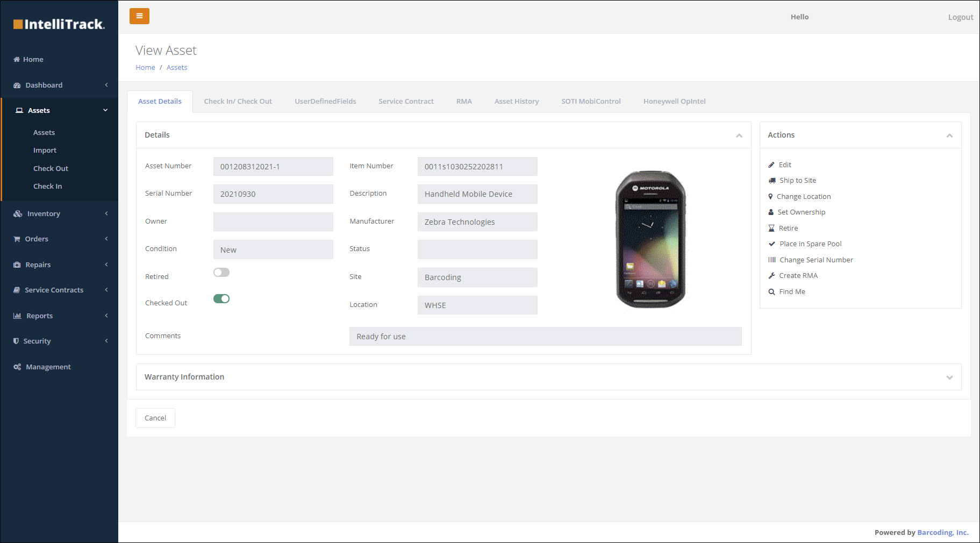Click the Find Me magnifier icon
This screenshot has width=980, height=543.
(772, 291)
